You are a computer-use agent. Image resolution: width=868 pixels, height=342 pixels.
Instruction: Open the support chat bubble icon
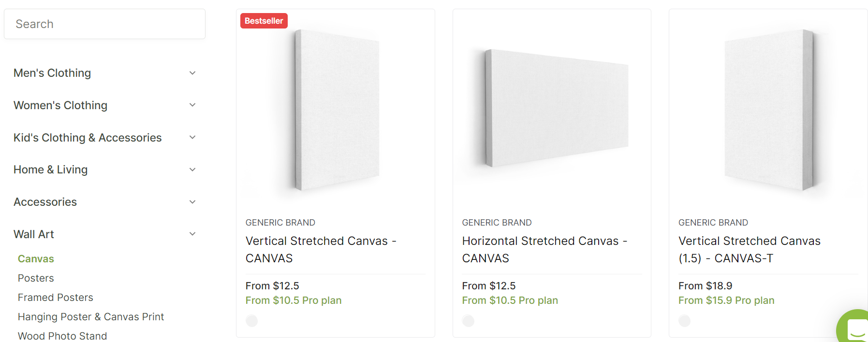[x=854, y=331]
